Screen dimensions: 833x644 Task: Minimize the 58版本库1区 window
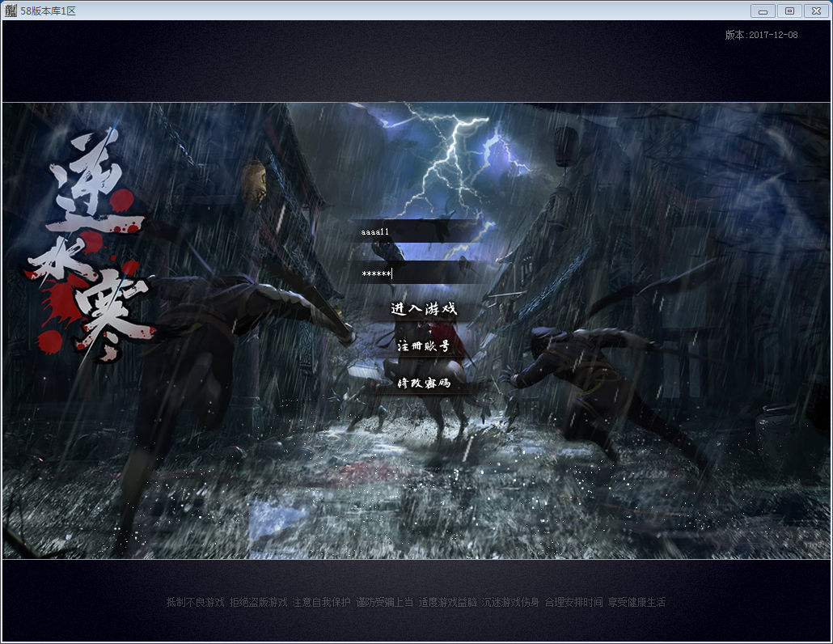pos(763,11)
